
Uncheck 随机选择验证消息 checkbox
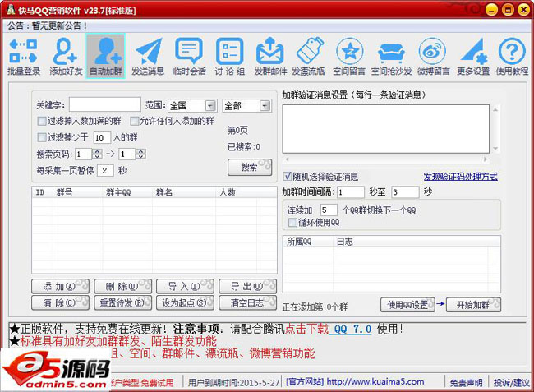288,177
